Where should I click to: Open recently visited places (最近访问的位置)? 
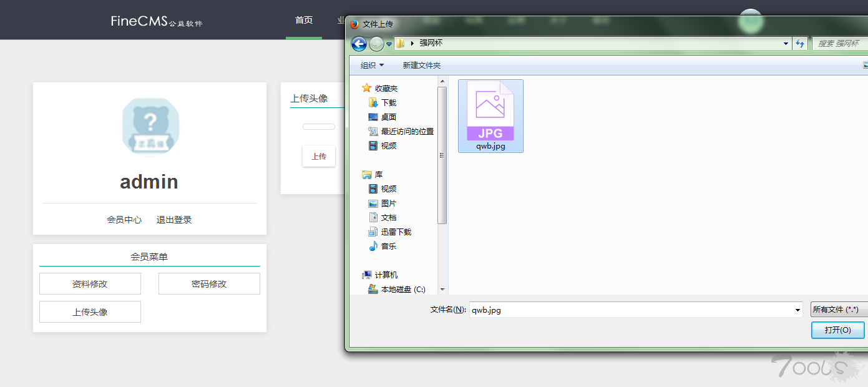pos(407,131)
